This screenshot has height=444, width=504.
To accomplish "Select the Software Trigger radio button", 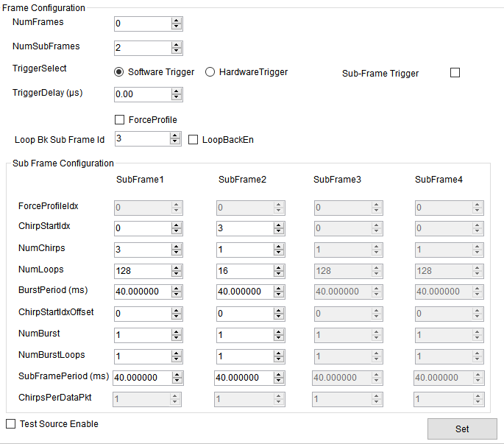I will coord(119,72).
